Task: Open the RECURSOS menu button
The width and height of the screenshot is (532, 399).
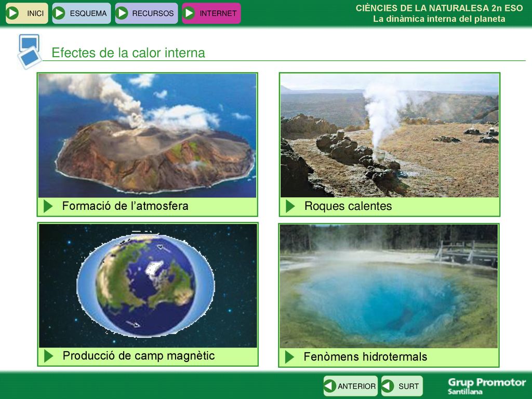Action: (x=146, y=13)
